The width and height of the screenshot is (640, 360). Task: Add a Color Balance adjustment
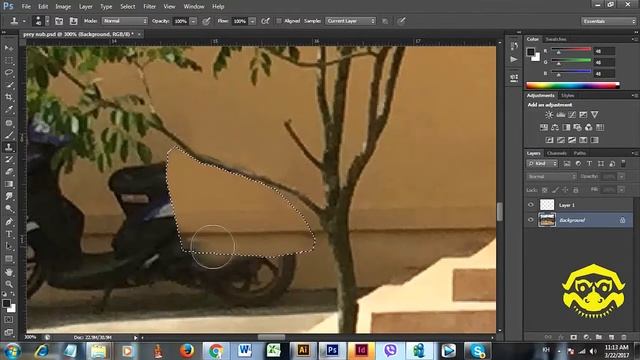click(x=555, y=127)
